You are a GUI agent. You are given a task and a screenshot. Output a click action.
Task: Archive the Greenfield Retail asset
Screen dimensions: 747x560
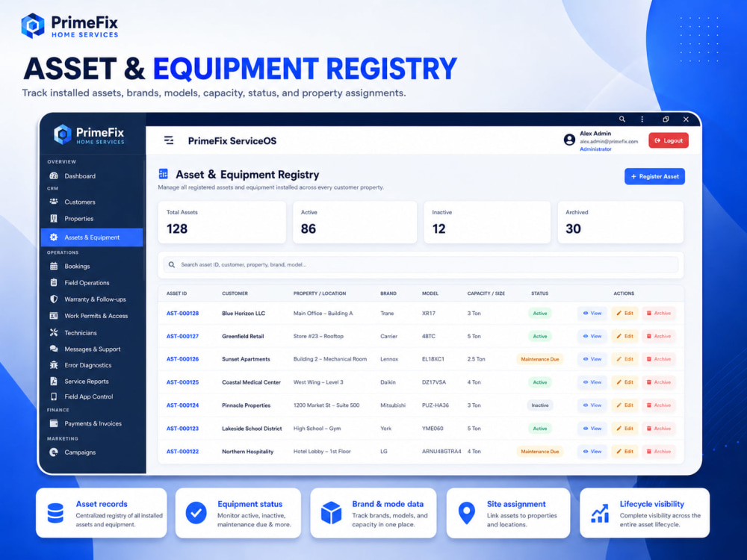658,336
